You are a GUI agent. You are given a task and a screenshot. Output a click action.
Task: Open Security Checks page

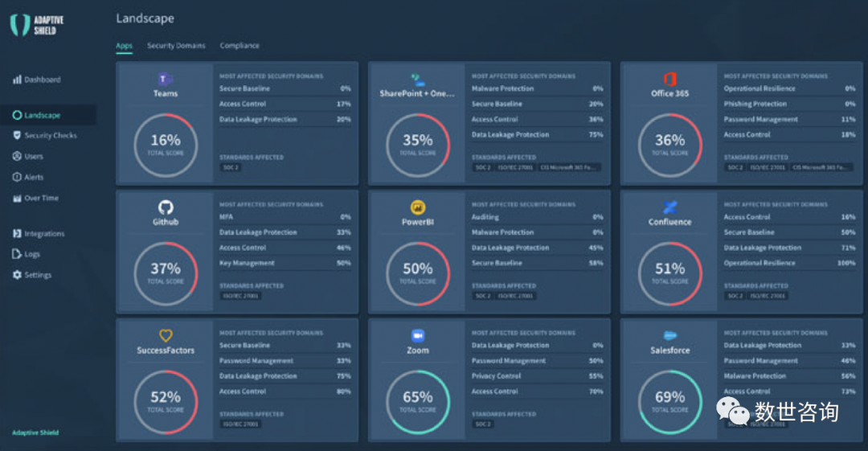tap(44, 135)
